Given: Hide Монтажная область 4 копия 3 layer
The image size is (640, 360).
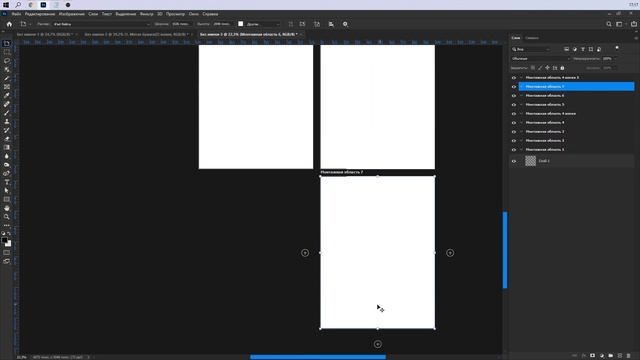Looking at the screenshot, I should coord(514,78).
